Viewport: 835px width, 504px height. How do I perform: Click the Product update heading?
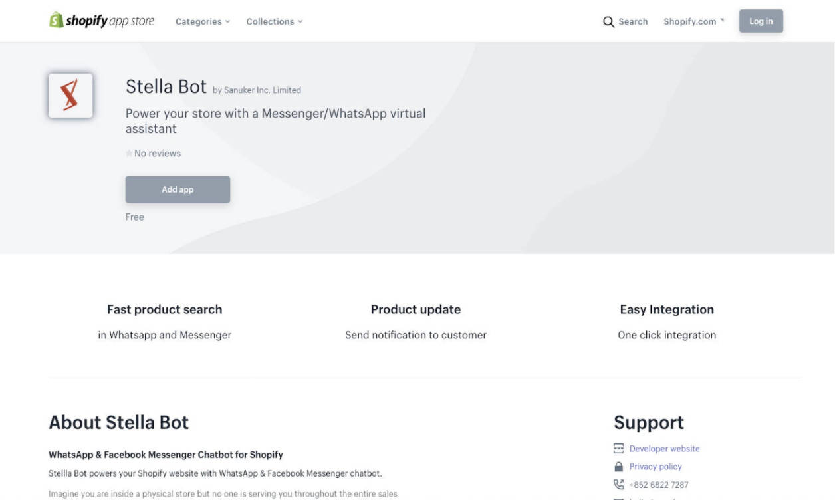(x=416, y=309)
